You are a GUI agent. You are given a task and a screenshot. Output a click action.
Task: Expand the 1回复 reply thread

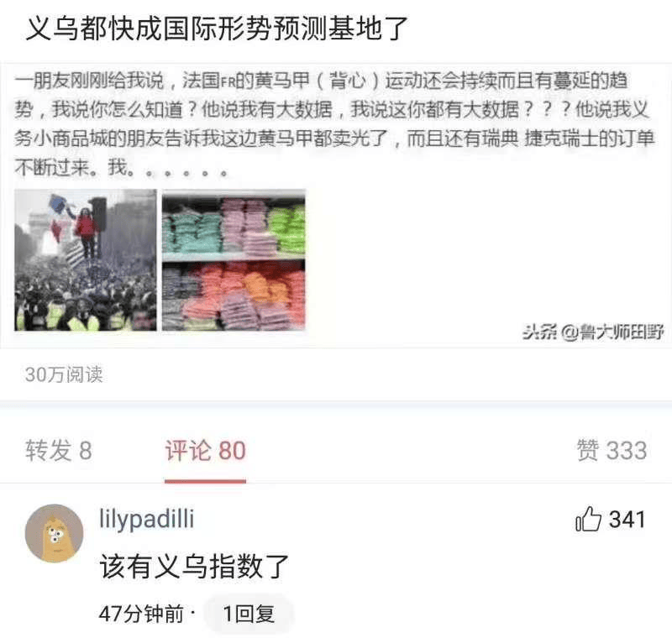249,614
